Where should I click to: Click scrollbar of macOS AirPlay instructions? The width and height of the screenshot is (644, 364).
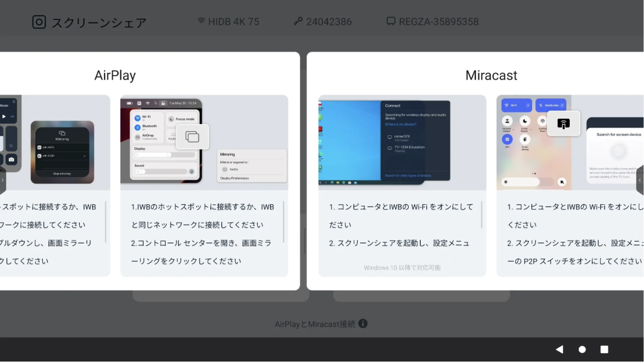pos(283,222)
